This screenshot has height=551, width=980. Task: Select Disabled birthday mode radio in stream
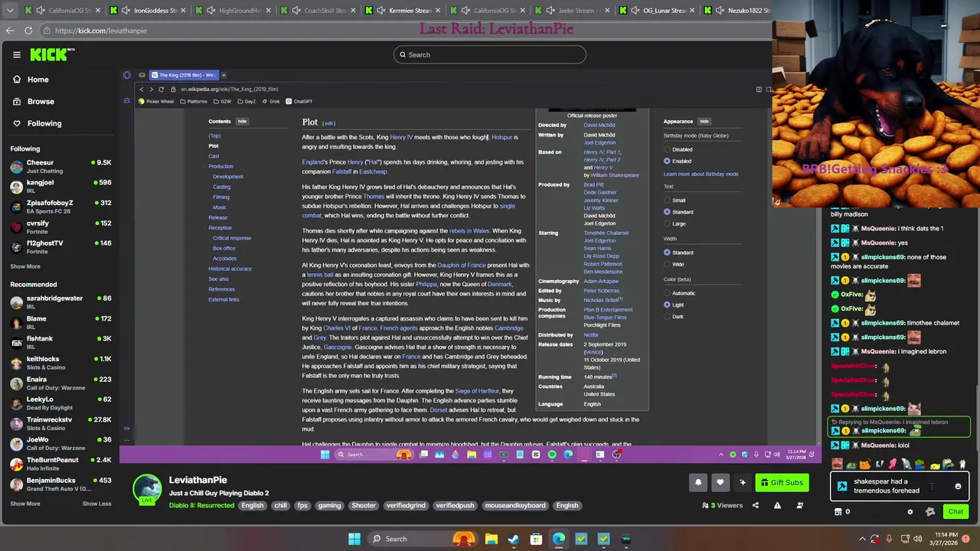click(667, 149)
